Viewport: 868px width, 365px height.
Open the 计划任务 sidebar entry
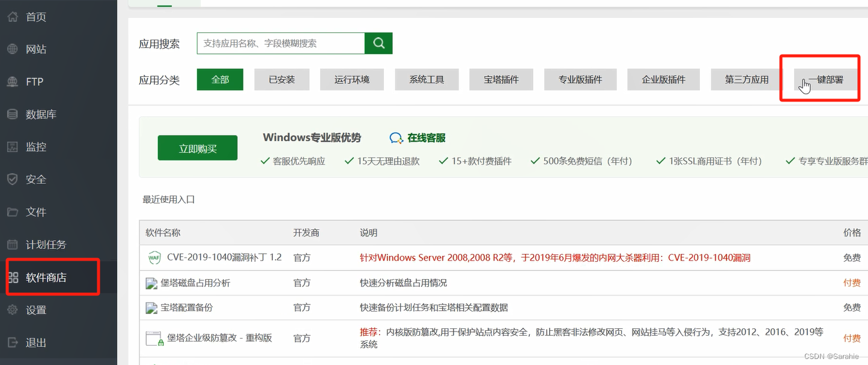(46, 244)
